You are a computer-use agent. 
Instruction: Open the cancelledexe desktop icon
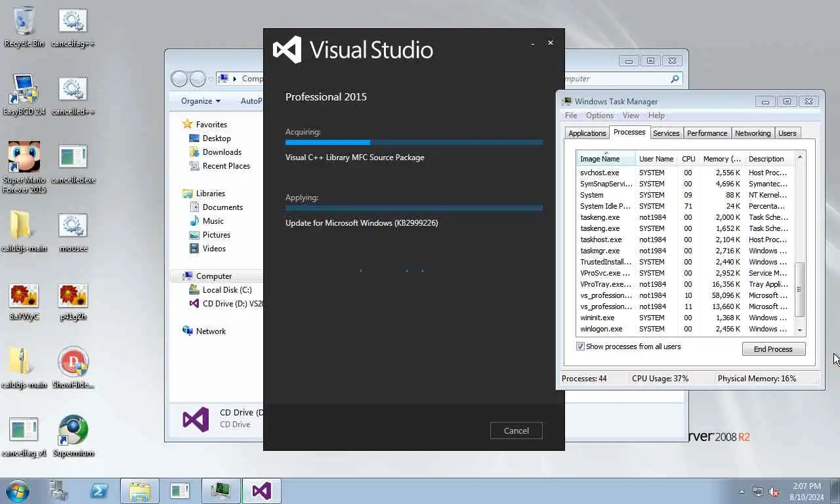[x=73, y=163]
